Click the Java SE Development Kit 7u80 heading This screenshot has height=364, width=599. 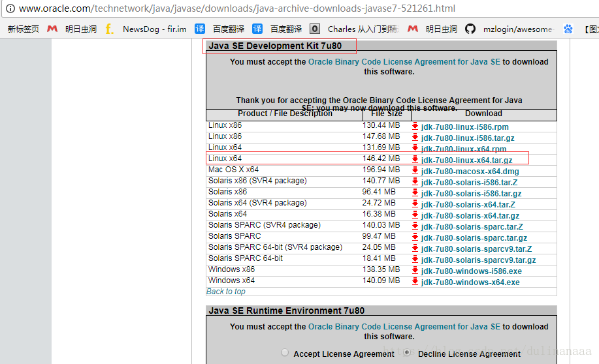275,46
